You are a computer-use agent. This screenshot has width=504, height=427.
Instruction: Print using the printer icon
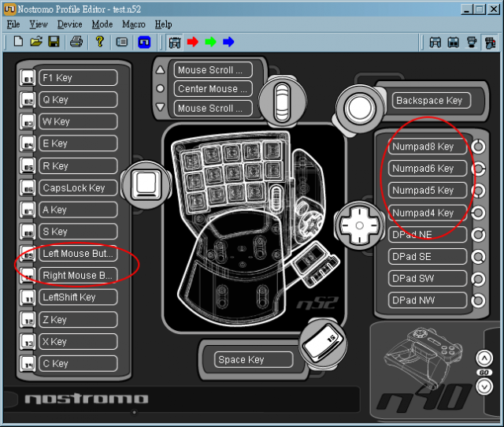tap(76, 42)
